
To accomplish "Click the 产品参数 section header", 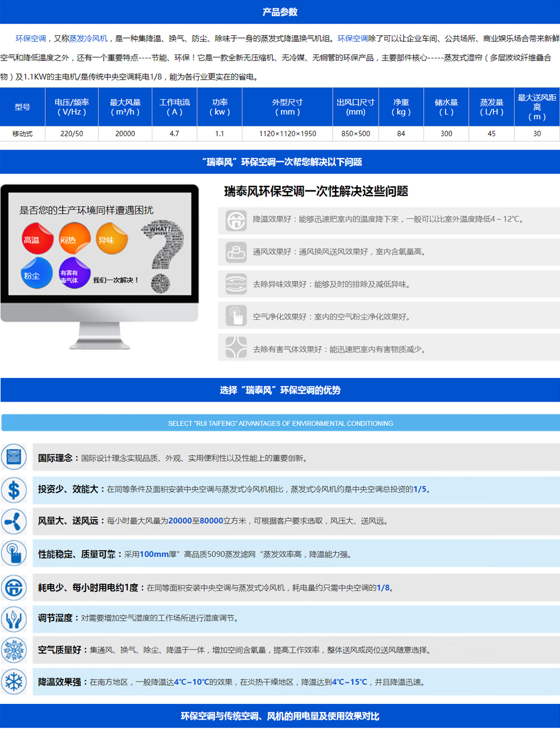I will tap(280, 12).
